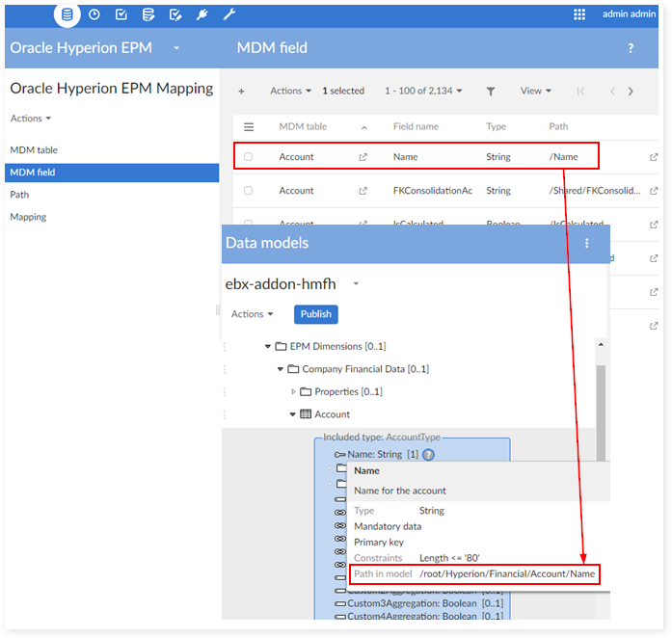
Task: Open the 1 - 100 of 2,134 pagination dropdown
Action: click(x=423, y=92)
